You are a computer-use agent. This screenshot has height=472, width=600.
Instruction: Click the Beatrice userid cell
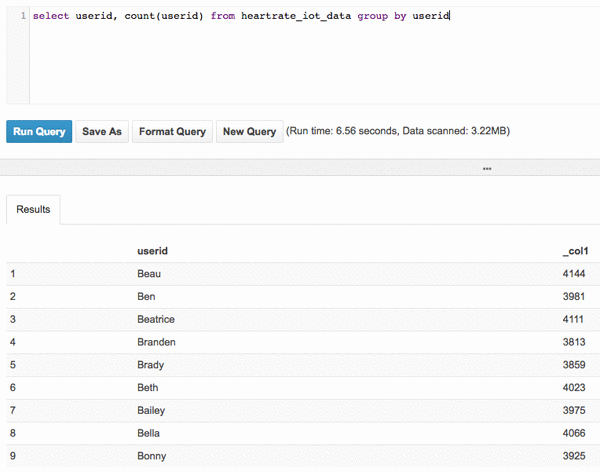point(156,319)
